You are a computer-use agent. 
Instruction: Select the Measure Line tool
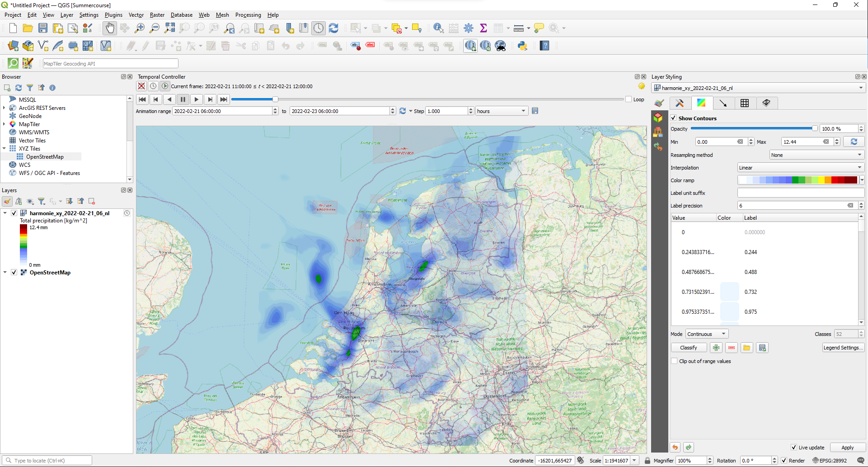click(x=518, y=28)
